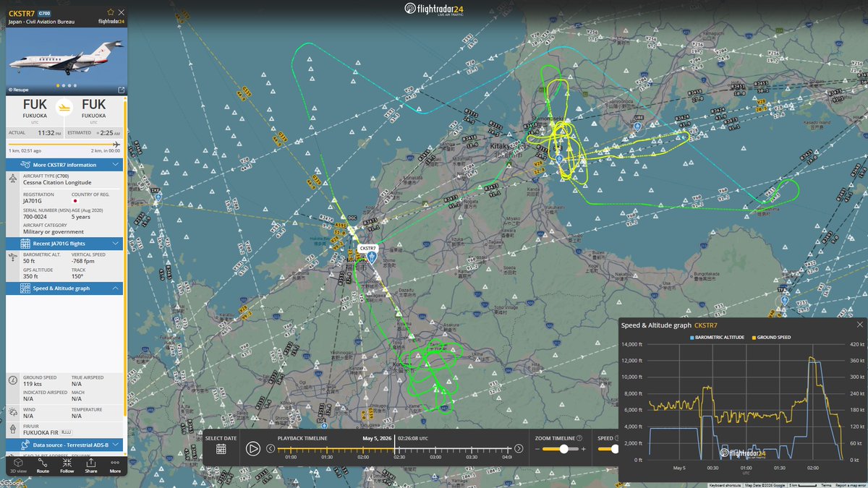Click the Military or government category text
Viewport: 868px width, 488px height.
coord(54,231)
